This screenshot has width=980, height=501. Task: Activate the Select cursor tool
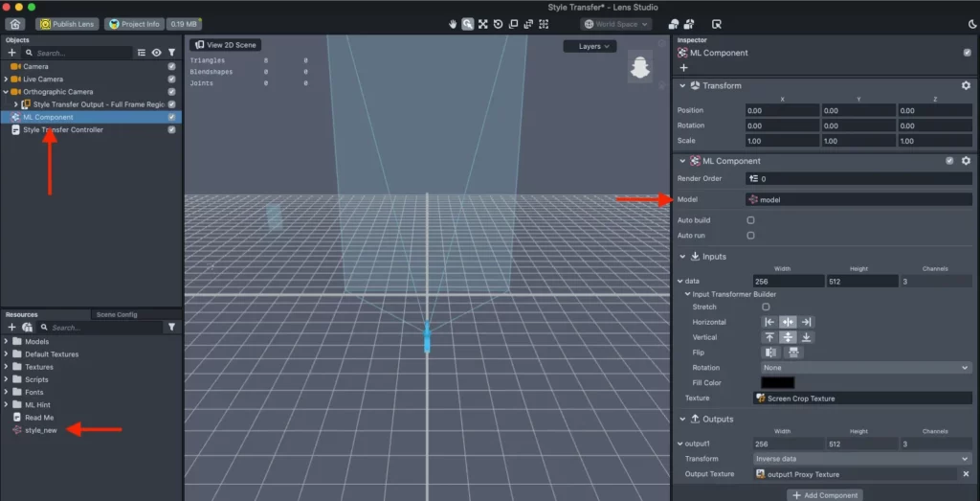click(x=467, y=24)
